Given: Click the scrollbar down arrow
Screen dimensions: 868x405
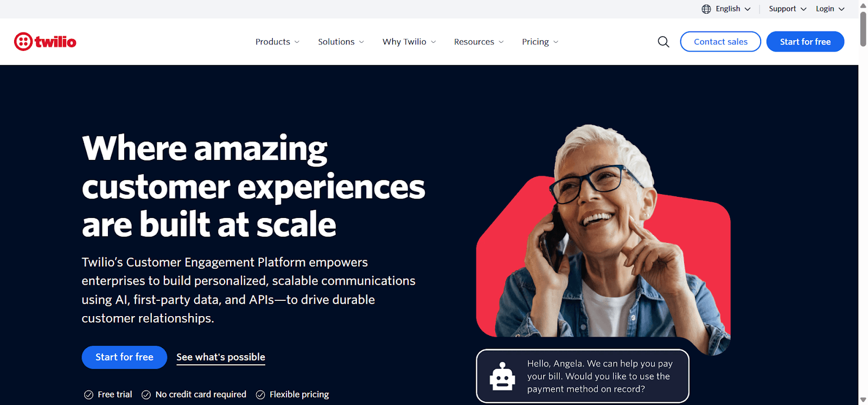Looking at the screenshot, I should [863, 400].
